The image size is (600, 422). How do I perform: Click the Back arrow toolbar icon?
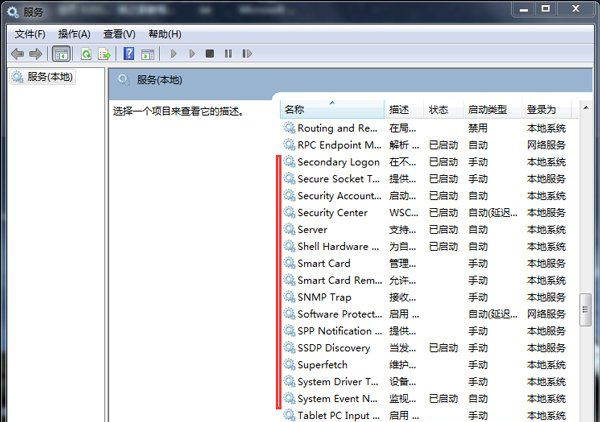click(x=18, y=54)
